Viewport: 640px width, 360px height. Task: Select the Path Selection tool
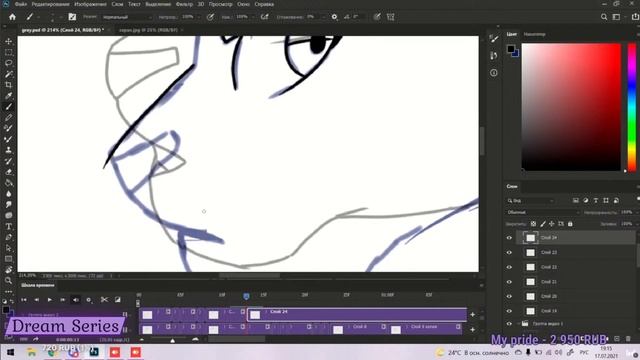click(9, 248)
